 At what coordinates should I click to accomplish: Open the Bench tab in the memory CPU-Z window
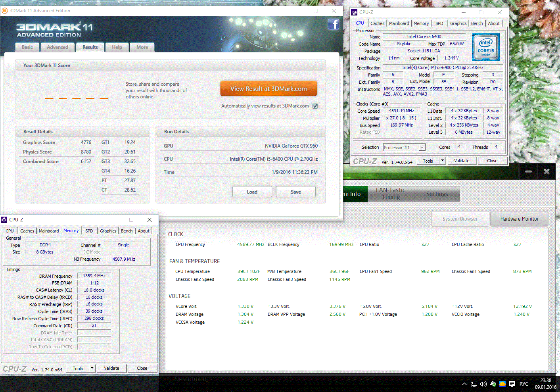[127, 231]
